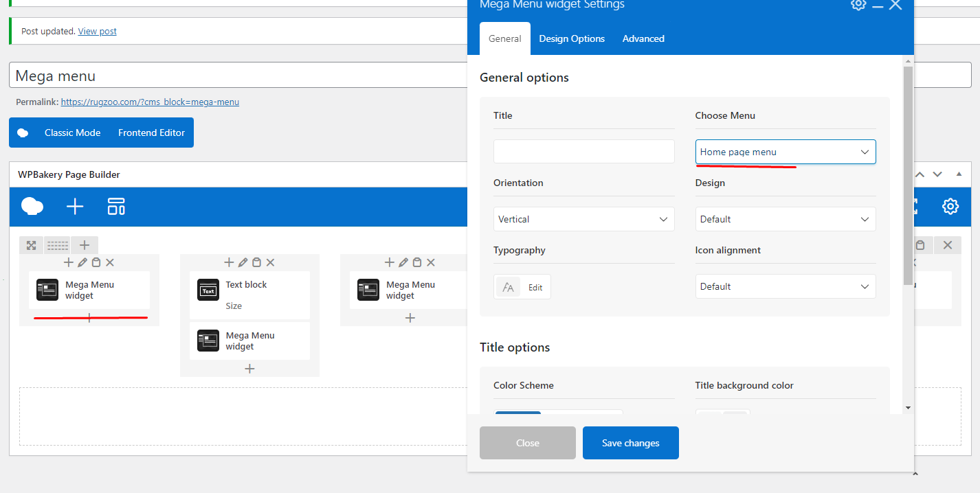Click the Typography Edit button
Viewport: 980px width, 493px height.
coord(522,287)
